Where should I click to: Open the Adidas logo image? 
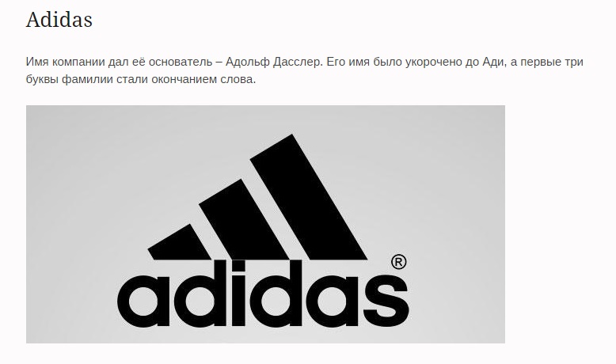tap(265, 224)
